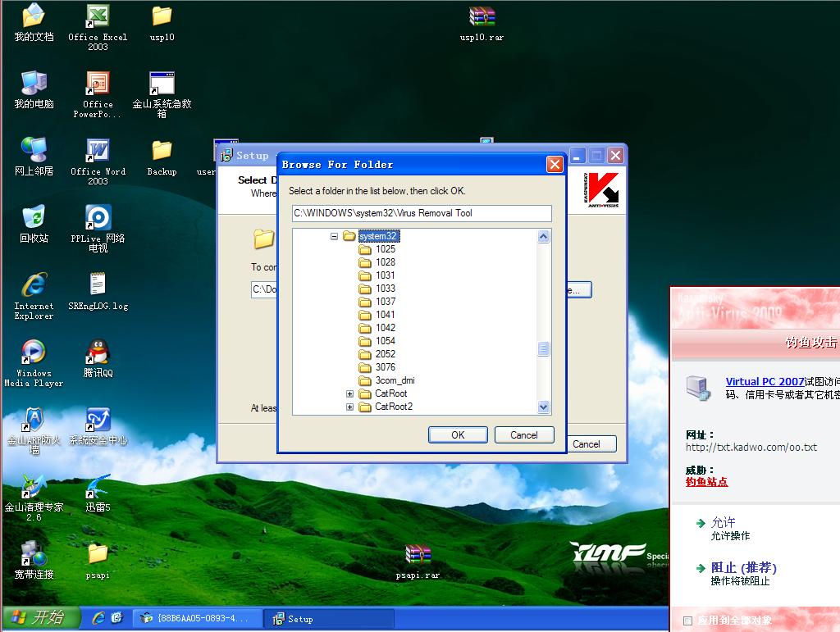Image resolution: width=840 pixels, height=632 pixels.
Task: Select the SREngLOG.log file icon
Action: [x=98, y=286]
